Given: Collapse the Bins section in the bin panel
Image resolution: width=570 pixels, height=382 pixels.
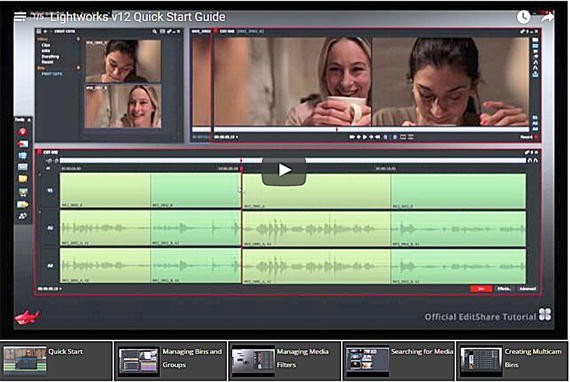Looking at the screenshot, I should tap(78, 68).
